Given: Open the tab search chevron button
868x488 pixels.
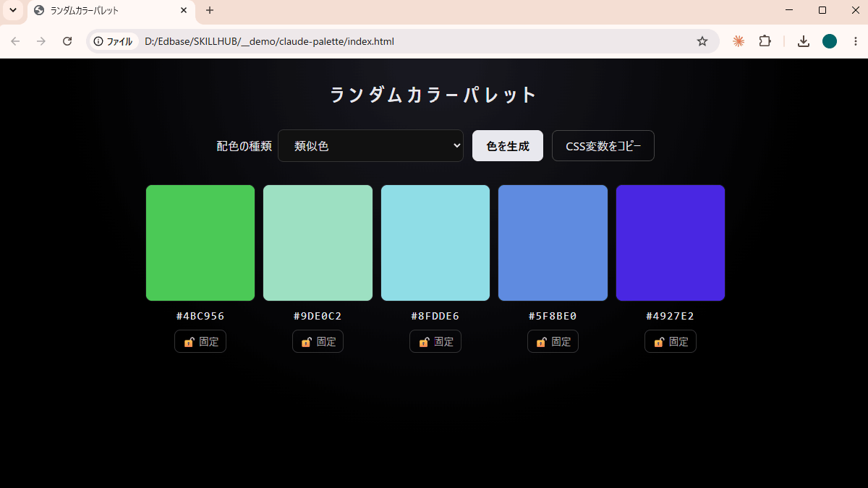Looking at the screenshot, I should tap(12, 10).
